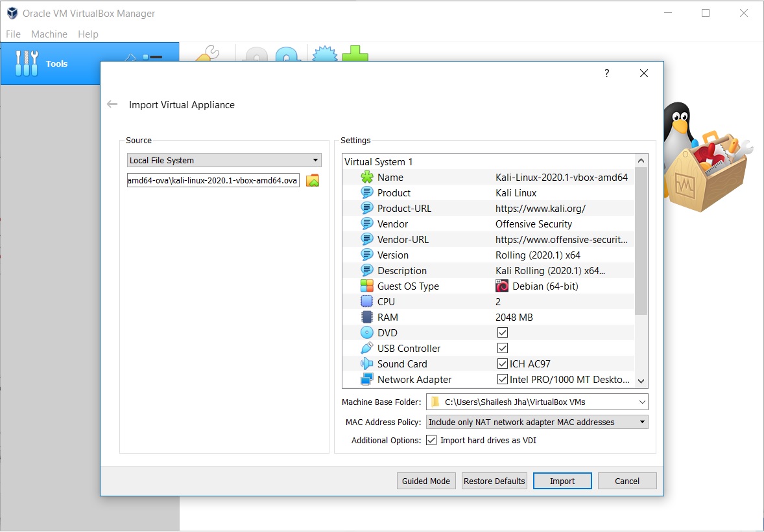The width and height of the screenshot is (764, 532).
Task: Click the Tools wrench icon in Manager sidebar
Action: 27,64
